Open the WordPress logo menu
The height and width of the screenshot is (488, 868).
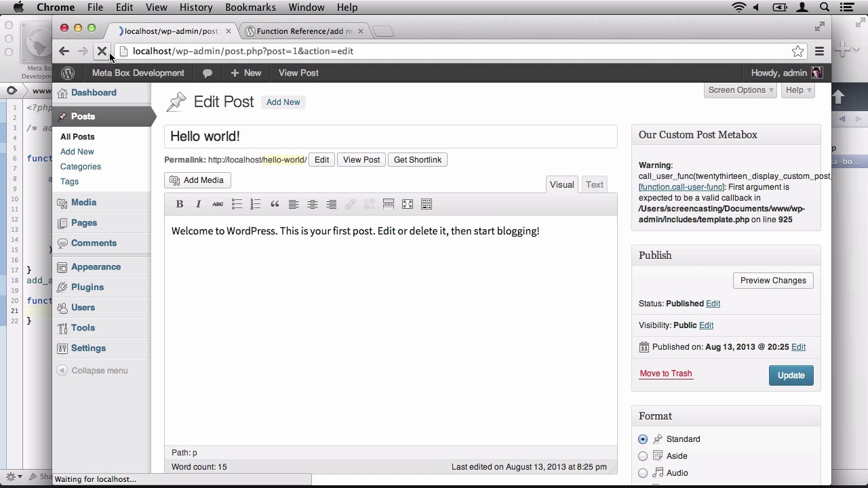click(68, 73)
